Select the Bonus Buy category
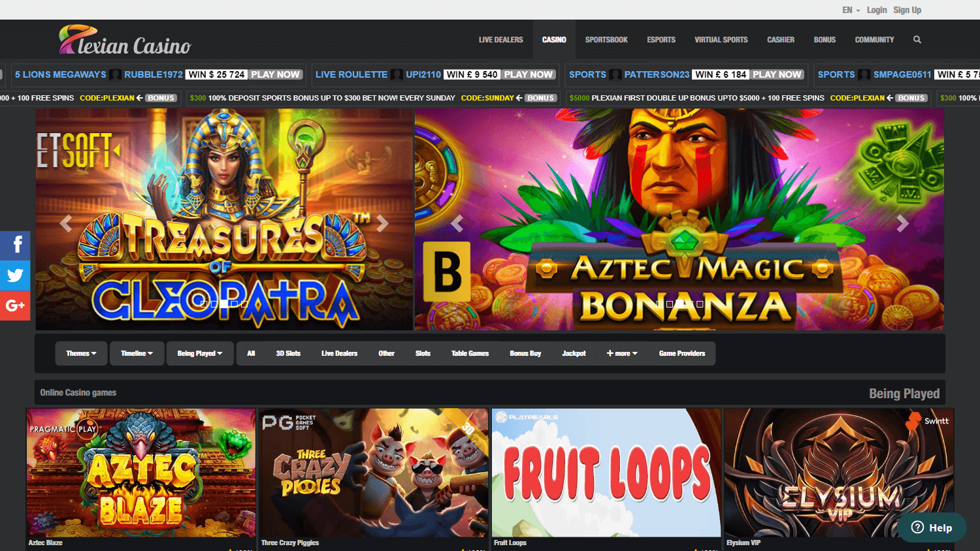 525,353
